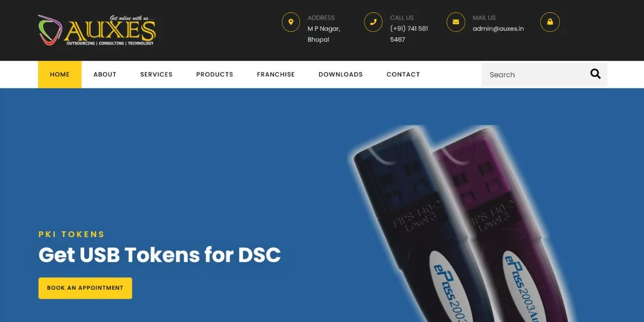This screenshot has height=322, width=644.
Task: Click the admin@auxes.in email text
Action: 498,28
